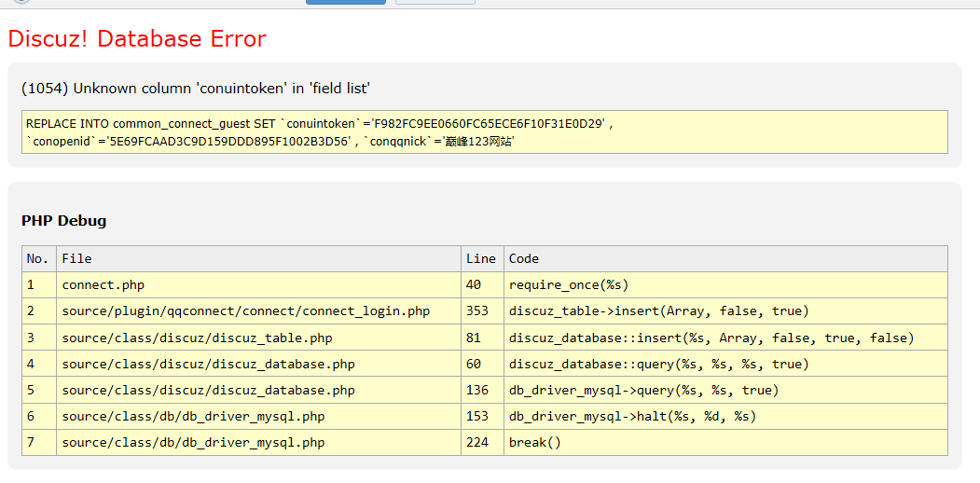Click the partially visible shield icon at top-left

(x=21, y=2)
